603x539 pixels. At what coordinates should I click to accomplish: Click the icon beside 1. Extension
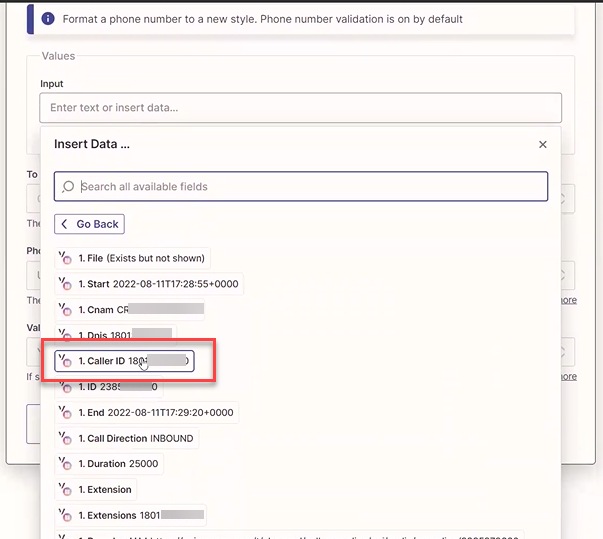click(65, 489)
